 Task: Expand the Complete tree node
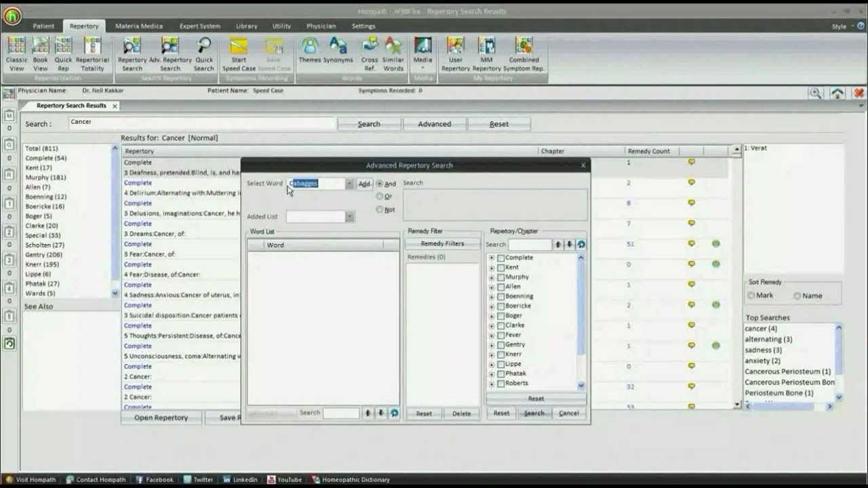[x=492, y=258]
